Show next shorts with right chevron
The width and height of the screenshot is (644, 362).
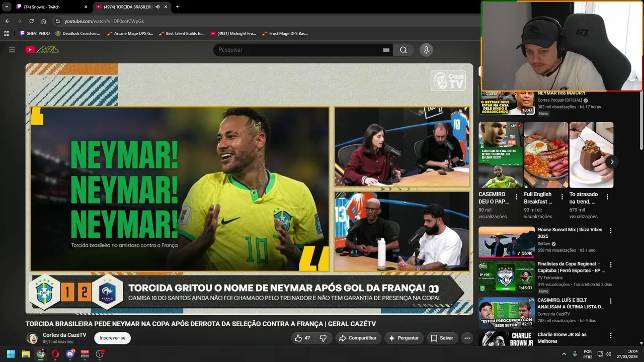(612, 162)
